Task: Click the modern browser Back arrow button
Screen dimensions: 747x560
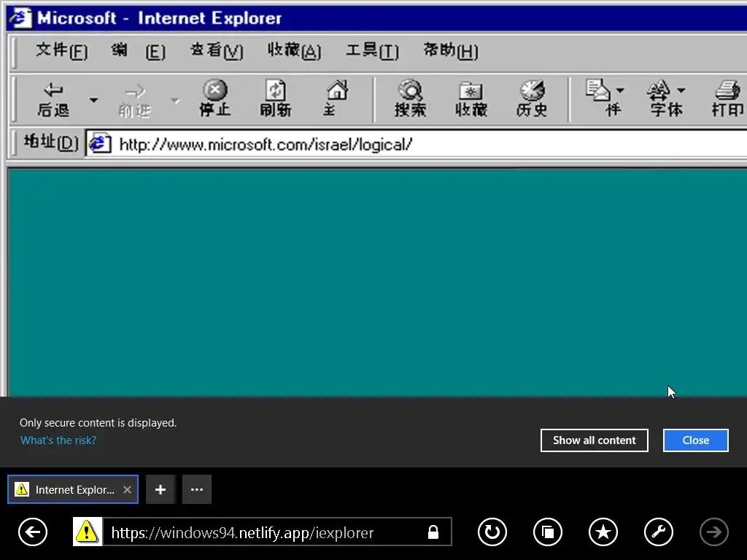Action: (33, 532)
